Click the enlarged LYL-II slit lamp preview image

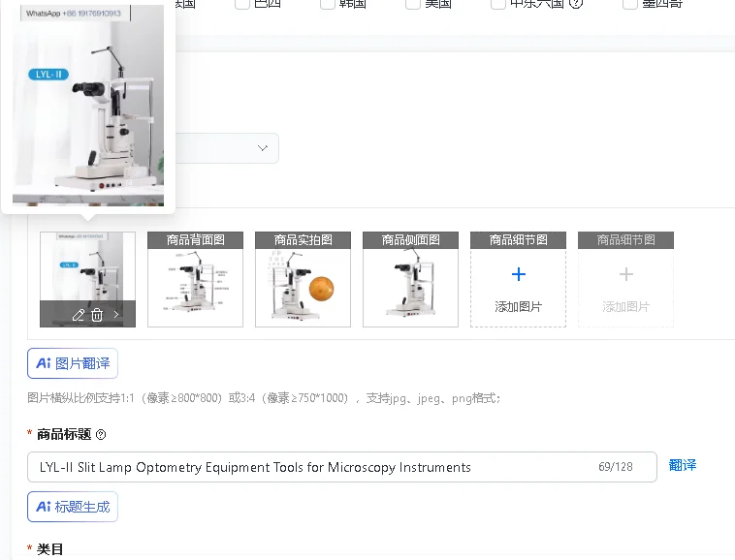tap(88, 106)
